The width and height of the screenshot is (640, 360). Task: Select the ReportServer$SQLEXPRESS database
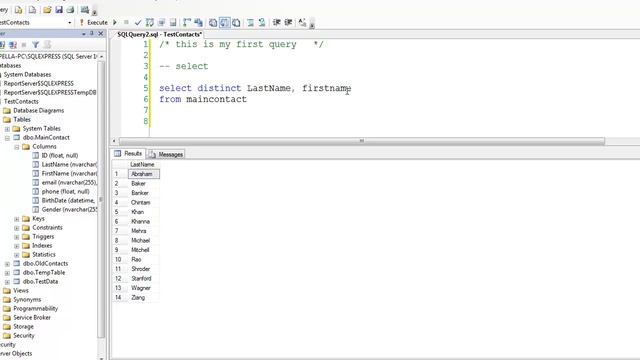coord(39,83)
